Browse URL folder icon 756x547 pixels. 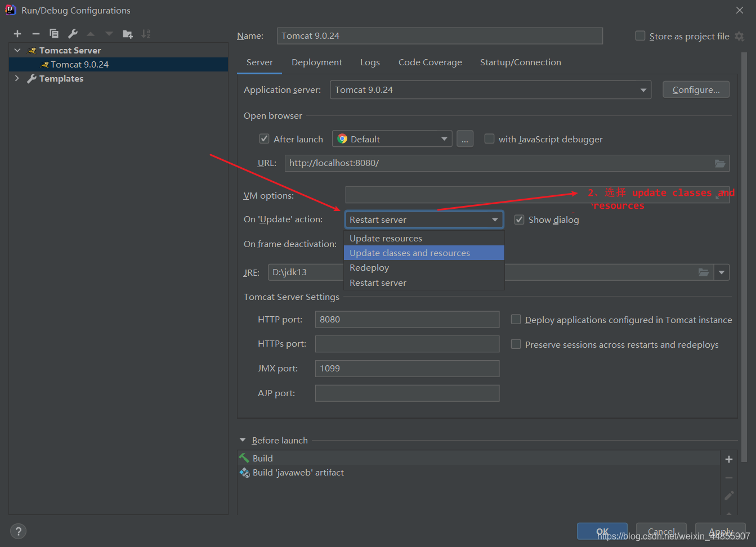point(720,163)
